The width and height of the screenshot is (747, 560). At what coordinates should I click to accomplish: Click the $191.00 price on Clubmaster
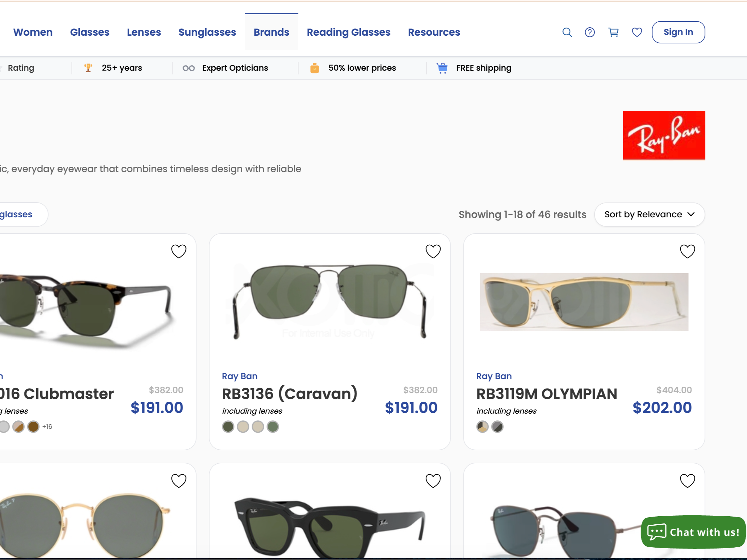click(x=157, y=407)
